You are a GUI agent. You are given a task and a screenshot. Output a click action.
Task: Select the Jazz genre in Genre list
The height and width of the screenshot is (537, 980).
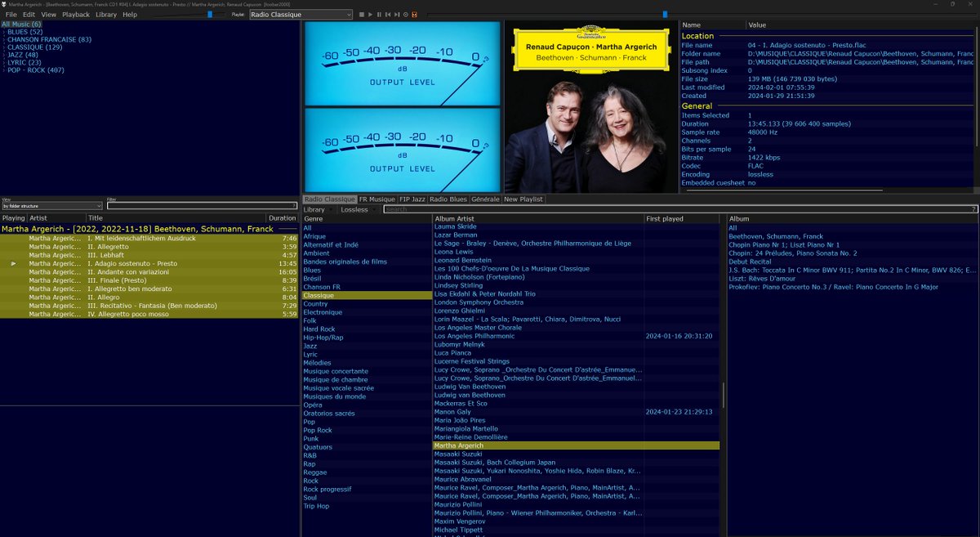(367, 346)
